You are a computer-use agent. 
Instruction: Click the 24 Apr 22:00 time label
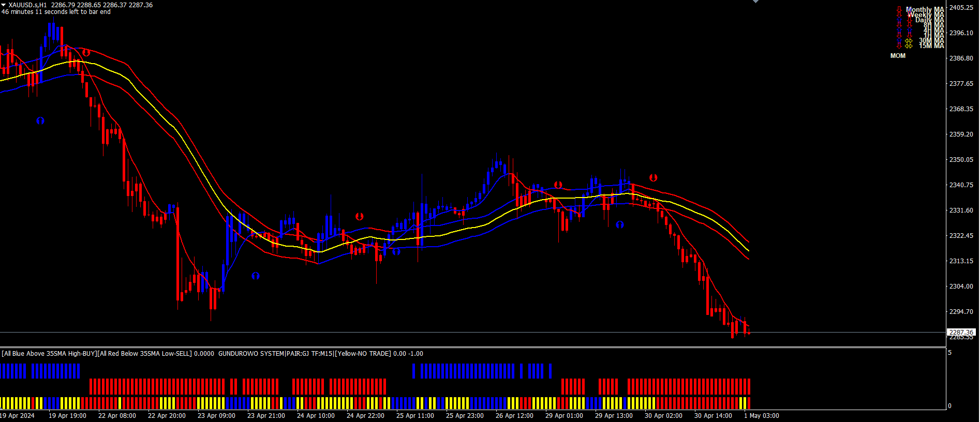pyautogui.click(x=365, y=416)
